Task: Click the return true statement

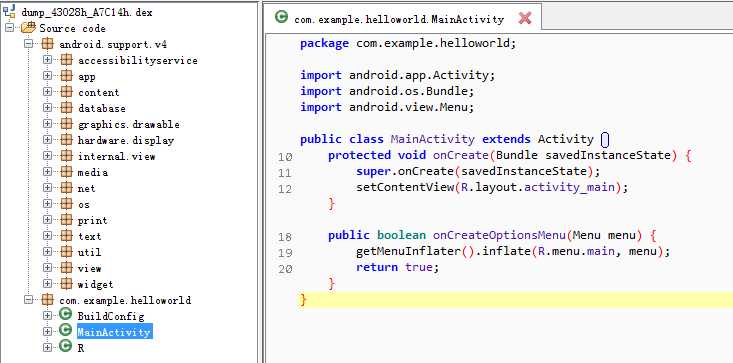Action: [x=398, y=267]
